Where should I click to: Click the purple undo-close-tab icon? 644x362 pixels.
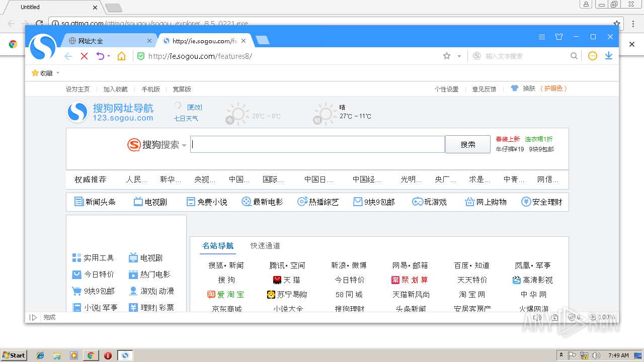101,56
